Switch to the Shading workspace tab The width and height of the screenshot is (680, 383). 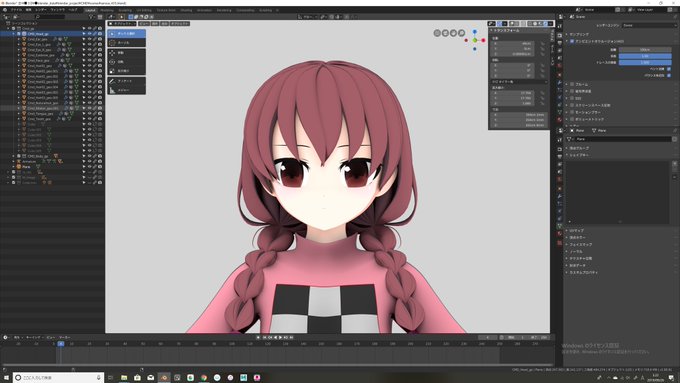tap(186, 10)
